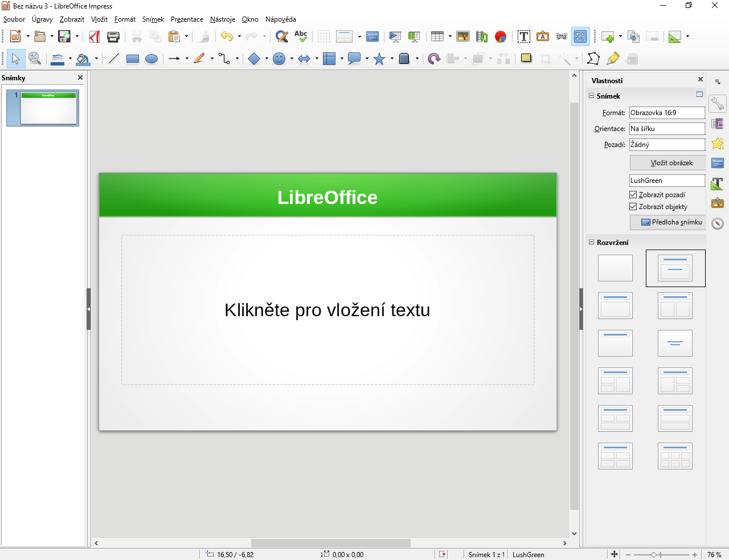Select the rectangle drawing tool

point(133,59)
